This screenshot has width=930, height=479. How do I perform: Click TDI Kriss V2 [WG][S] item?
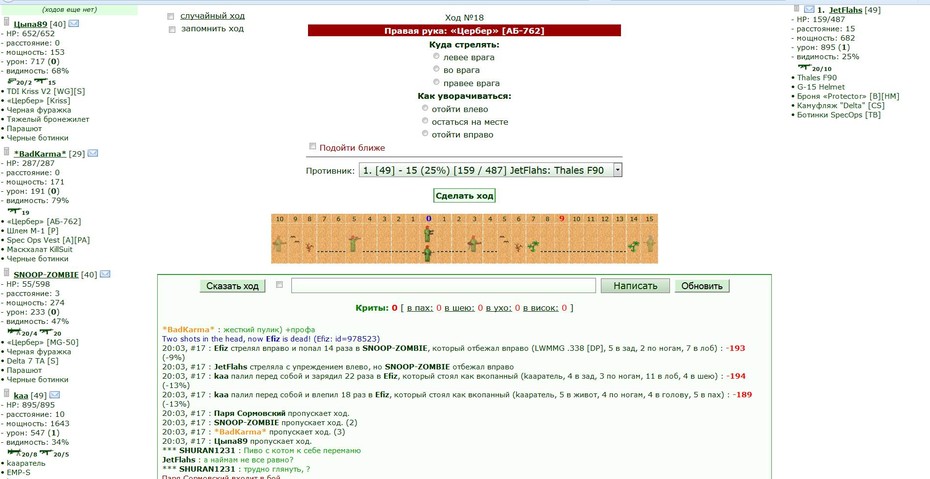coord(46,91)
